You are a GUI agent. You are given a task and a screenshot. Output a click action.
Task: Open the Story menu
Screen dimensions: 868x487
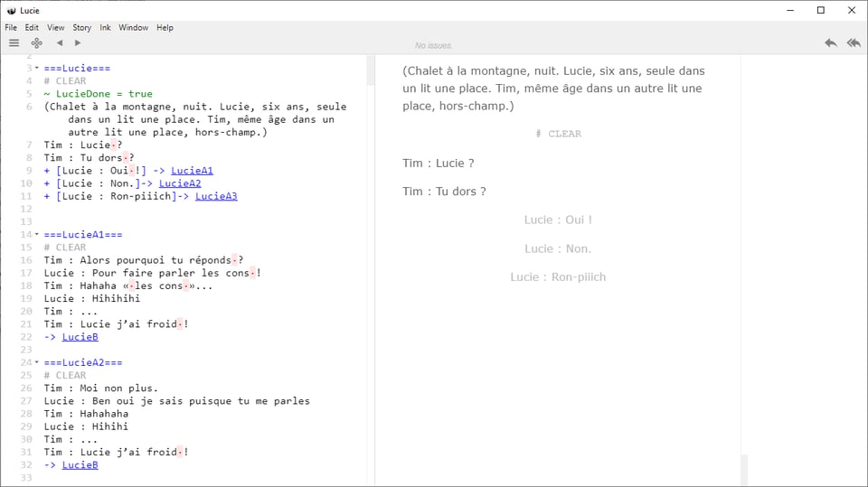(81, 28)
